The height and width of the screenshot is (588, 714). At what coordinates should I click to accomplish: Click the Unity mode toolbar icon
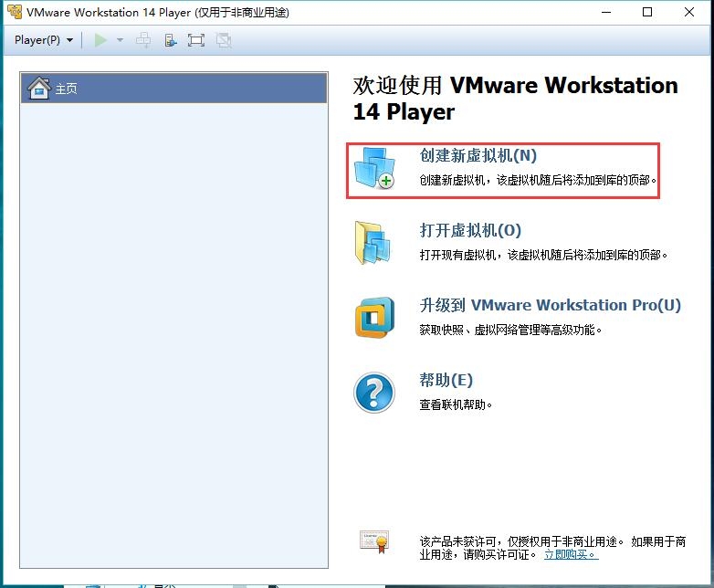pos(224,40)
